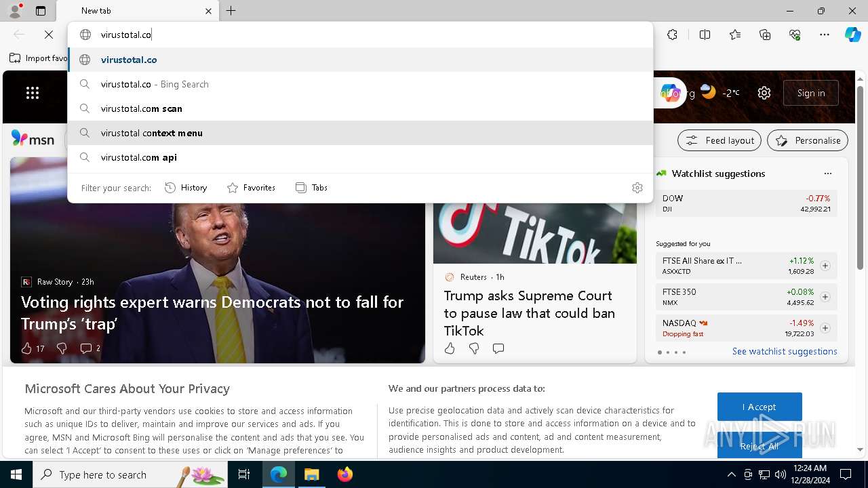Click the taskbar search box

[x=130, y=474]
